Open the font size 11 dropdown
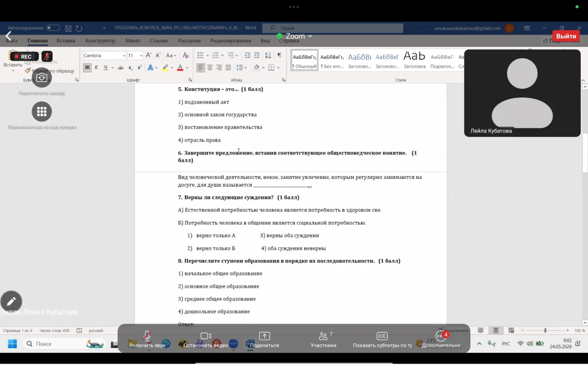The width and height of the screenshot is (588, 368). (141, 55)
